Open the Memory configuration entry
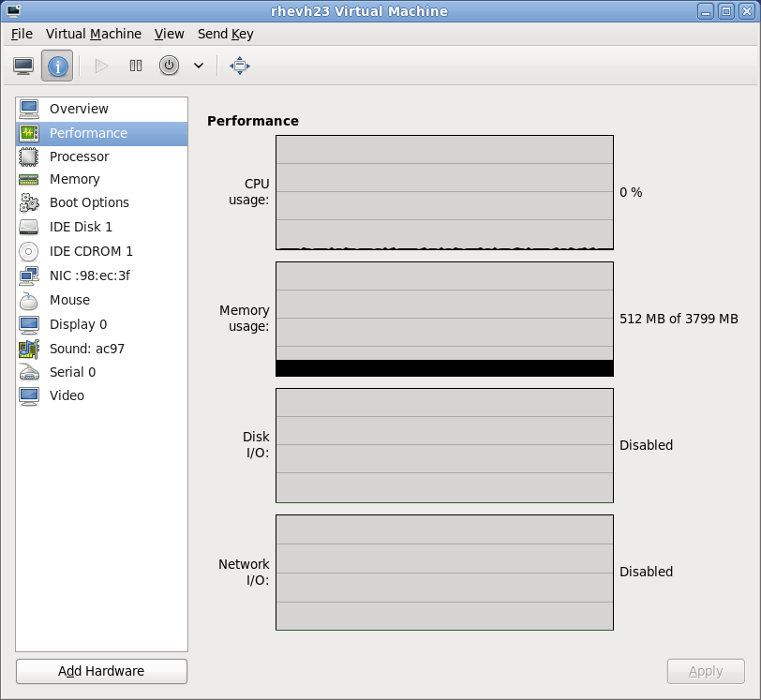This screenshot has height=700, width=761. [75, 179]
